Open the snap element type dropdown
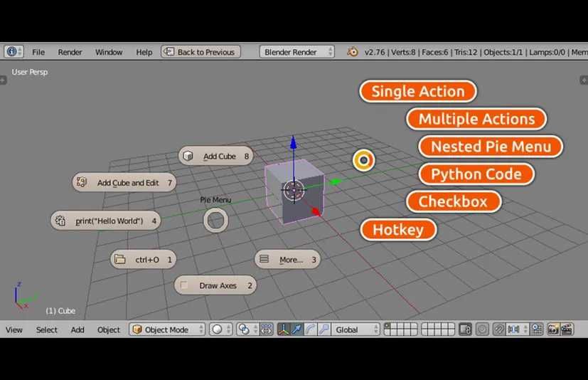 coord(517,329)
